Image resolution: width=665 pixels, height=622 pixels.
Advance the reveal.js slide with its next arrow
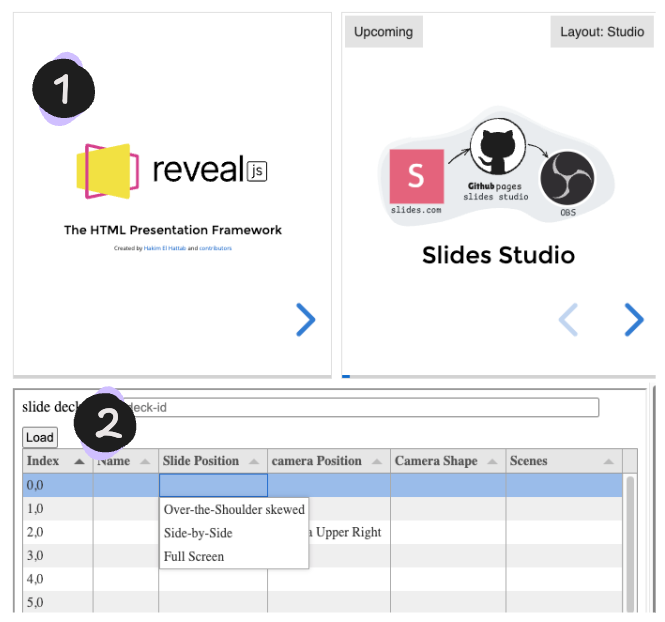tap(305, 320)
